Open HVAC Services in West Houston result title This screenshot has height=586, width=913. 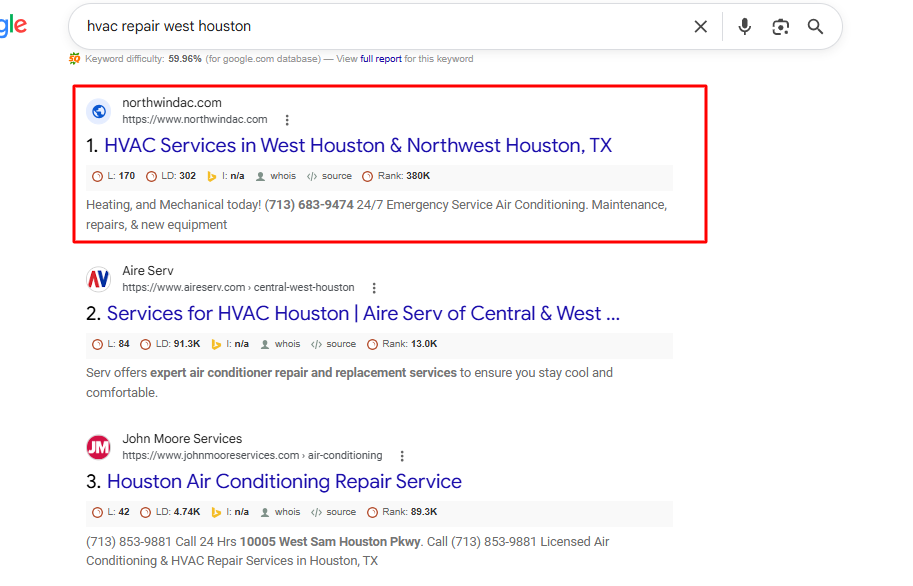click(358, 146)
